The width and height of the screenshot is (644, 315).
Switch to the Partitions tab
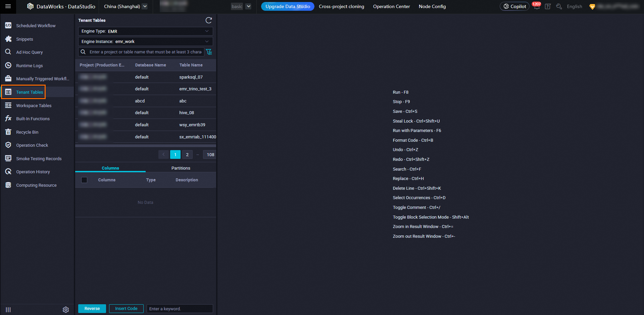coord(181,168)
